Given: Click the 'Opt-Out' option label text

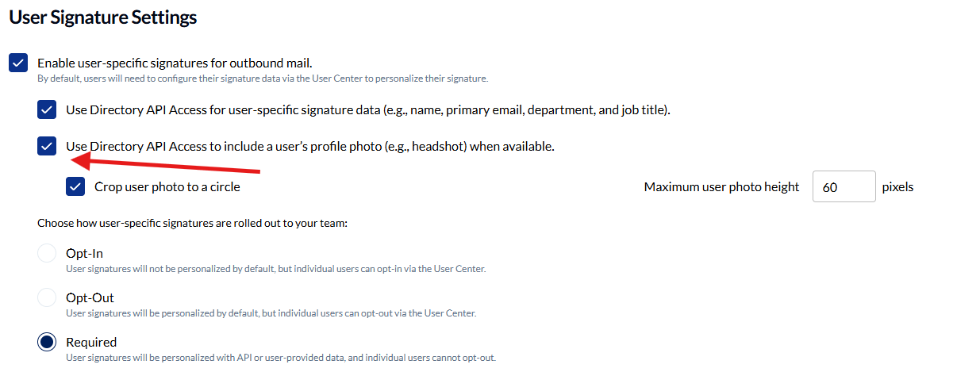Looking at the screenshot, I should tap(90, 298).
